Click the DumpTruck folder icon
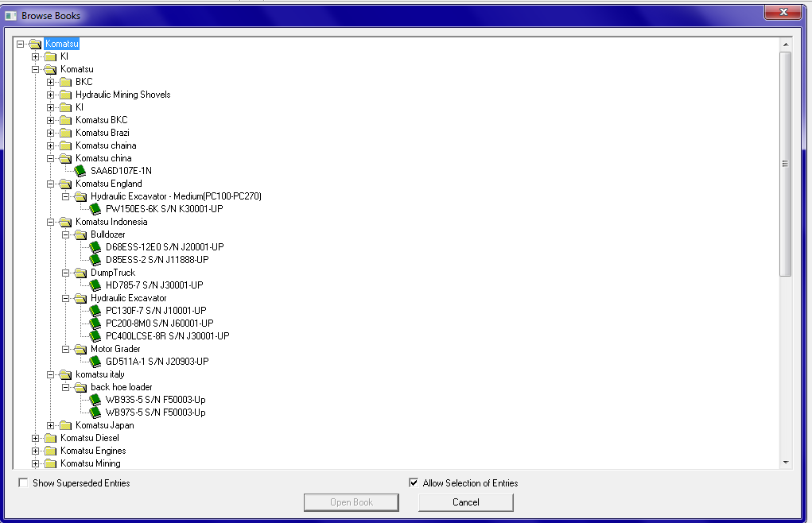The height and width of the screenshot is (523, 812). (x=81, y=273)
